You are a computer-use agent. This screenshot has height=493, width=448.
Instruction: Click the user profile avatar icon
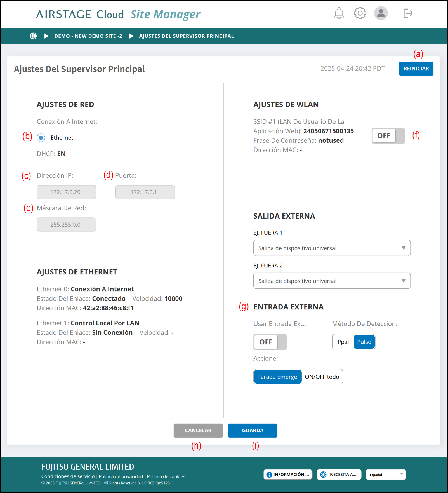(381, 13)
